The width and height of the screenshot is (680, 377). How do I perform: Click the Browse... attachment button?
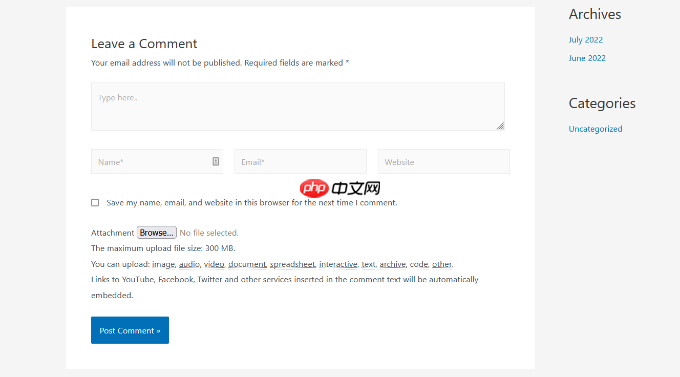(x=157, y=233)
